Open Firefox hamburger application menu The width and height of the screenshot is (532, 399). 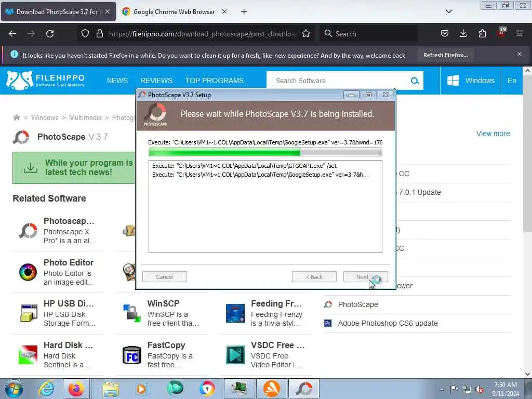[x=520, y=33]
